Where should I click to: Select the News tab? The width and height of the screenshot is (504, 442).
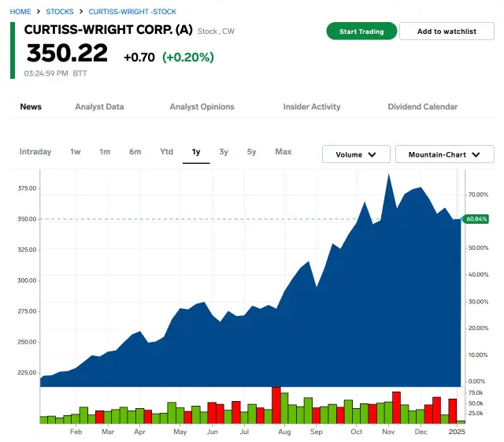[31, 106]
